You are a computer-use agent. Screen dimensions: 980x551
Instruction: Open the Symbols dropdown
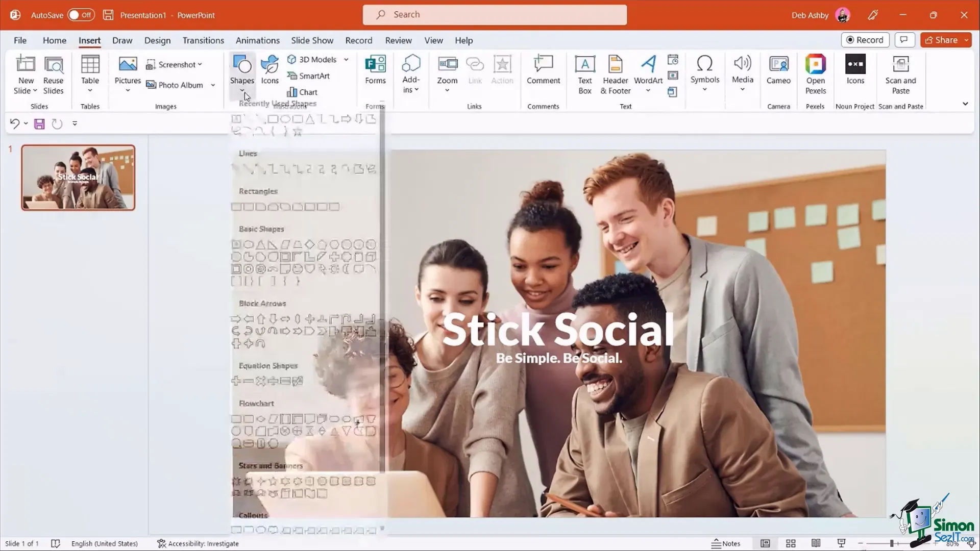tap(704, 74)
